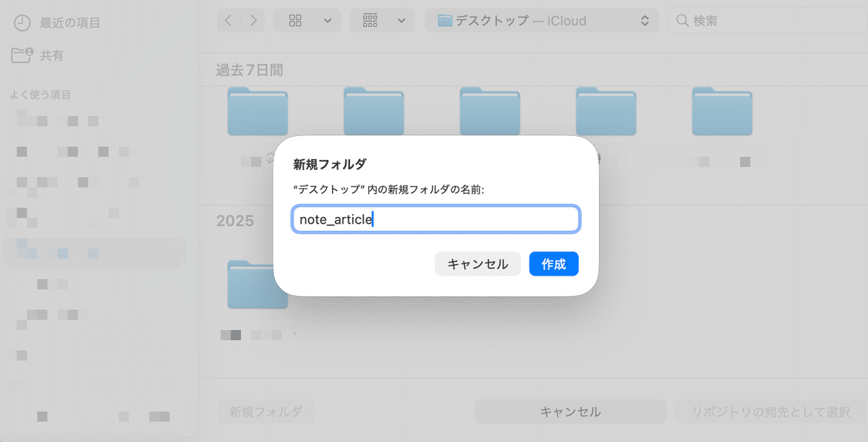
Task: Select the first folder under 過去7日間
Action: tap(258, 111)
